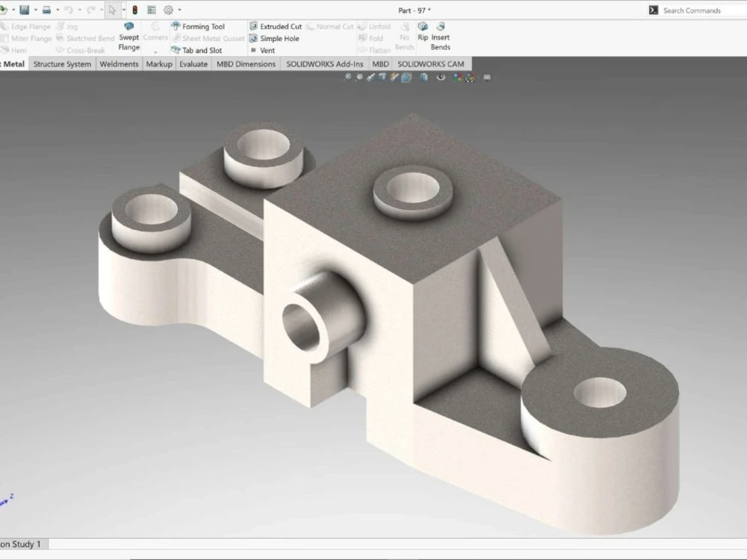This screenshot has width=747, height=560.
Task: Click the Miter Flange tool
Action: 25,38
